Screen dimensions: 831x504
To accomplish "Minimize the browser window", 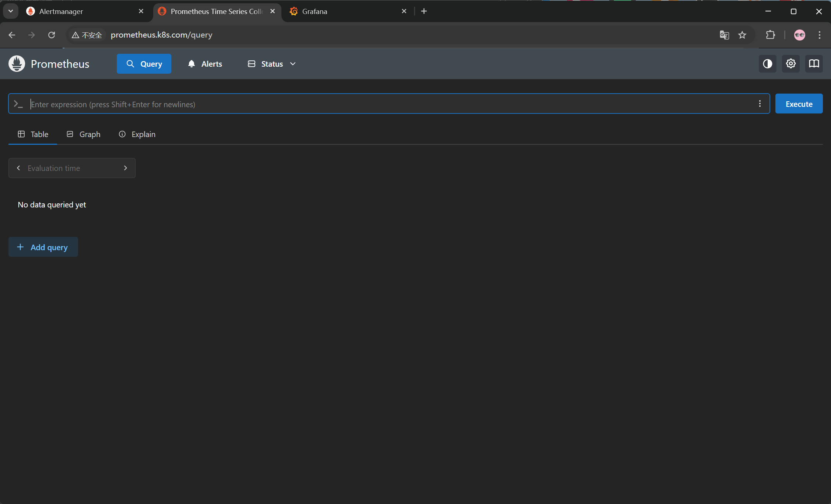I will point(768,11).
